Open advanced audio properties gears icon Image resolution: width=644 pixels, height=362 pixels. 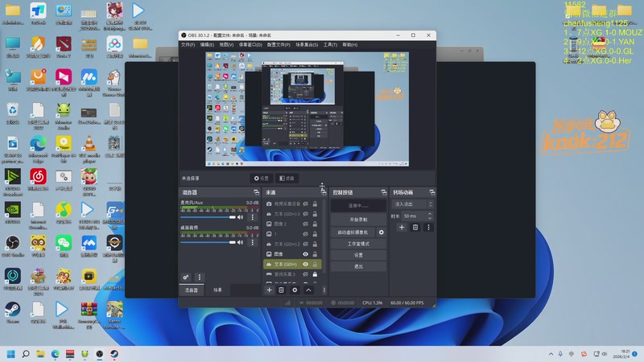186,278
